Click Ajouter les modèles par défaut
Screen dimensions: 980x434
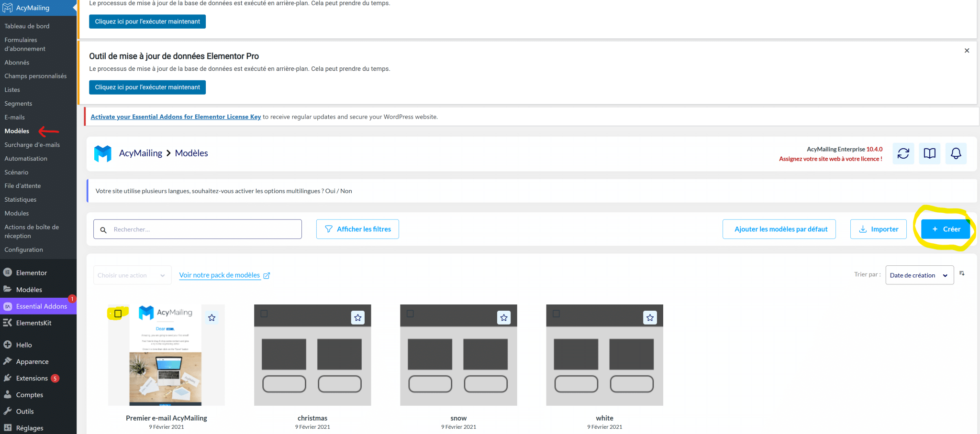click(779, 229)
